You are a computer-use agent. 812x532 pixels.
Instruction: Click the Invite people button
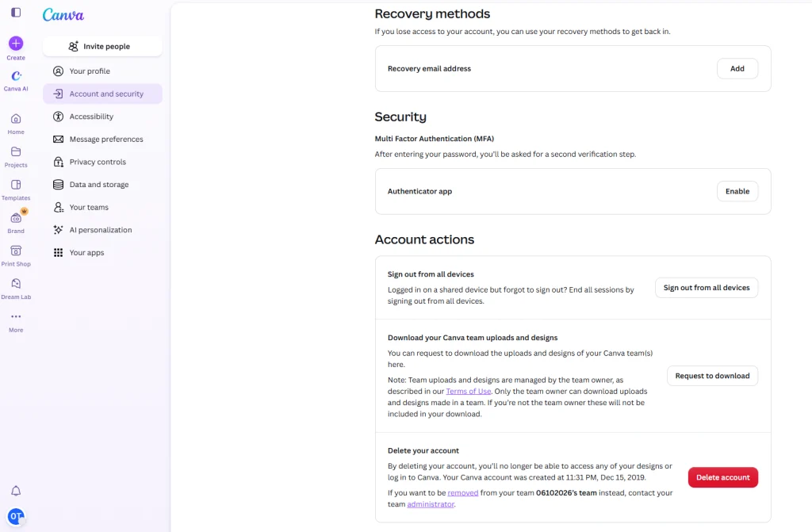click(102, 46)
